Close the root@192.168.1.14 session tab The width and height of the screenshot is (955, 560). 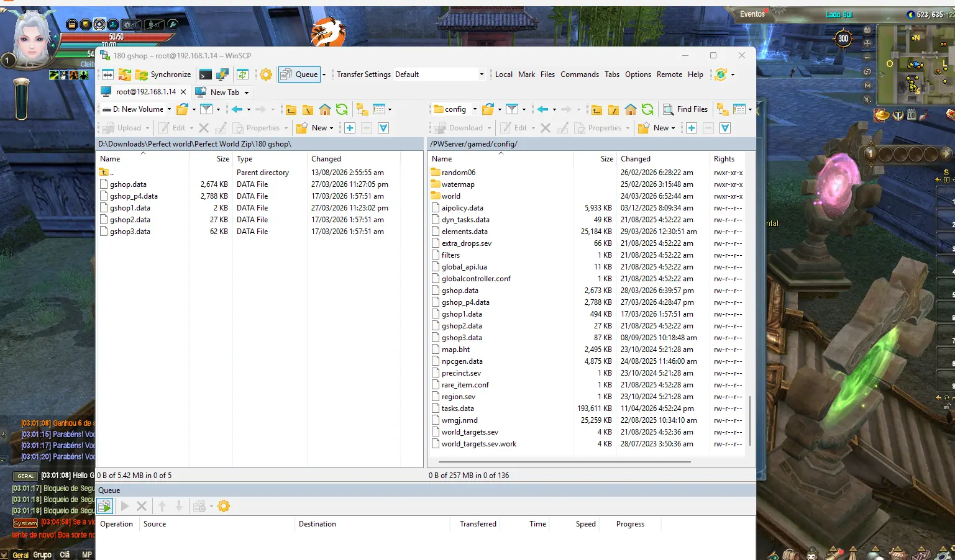pos(183,92)
